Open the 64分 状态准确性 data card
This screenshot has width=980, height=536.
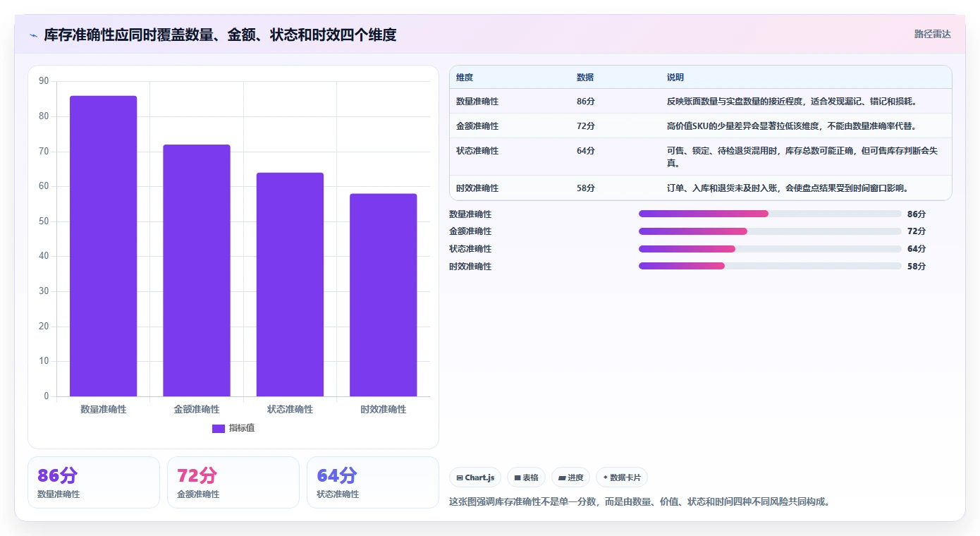pos(373,482)
